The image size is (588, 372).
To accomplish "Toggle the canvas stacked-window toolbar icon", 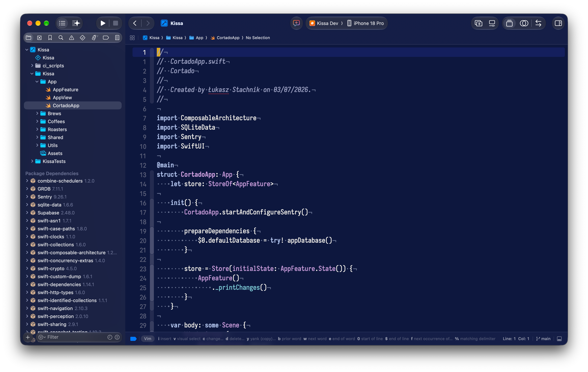I will tap(509, 23).
